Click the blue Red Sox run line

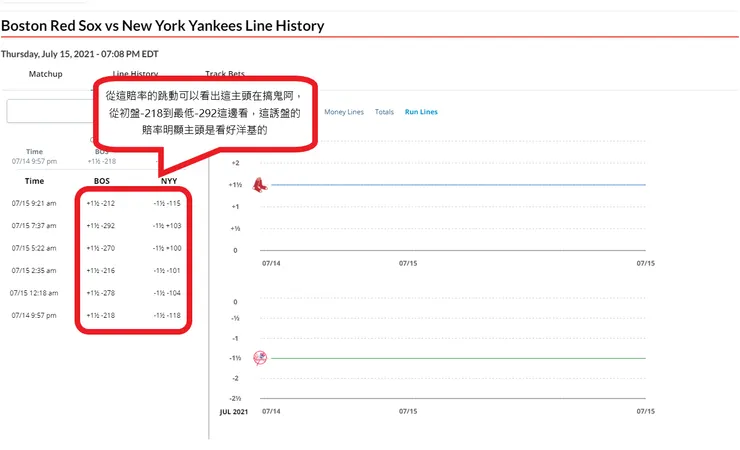[x=458, y=184]
